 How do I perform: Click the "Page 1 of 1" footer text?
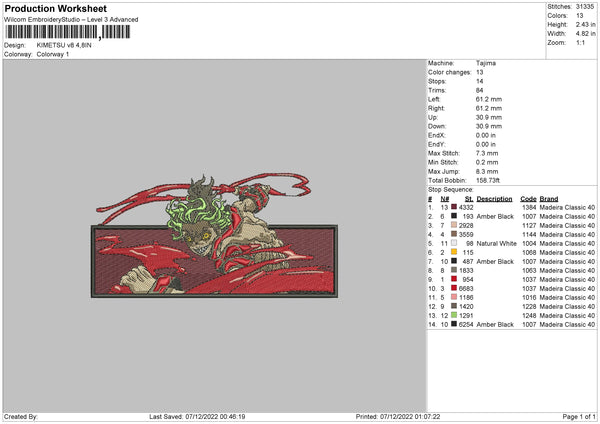579,417
